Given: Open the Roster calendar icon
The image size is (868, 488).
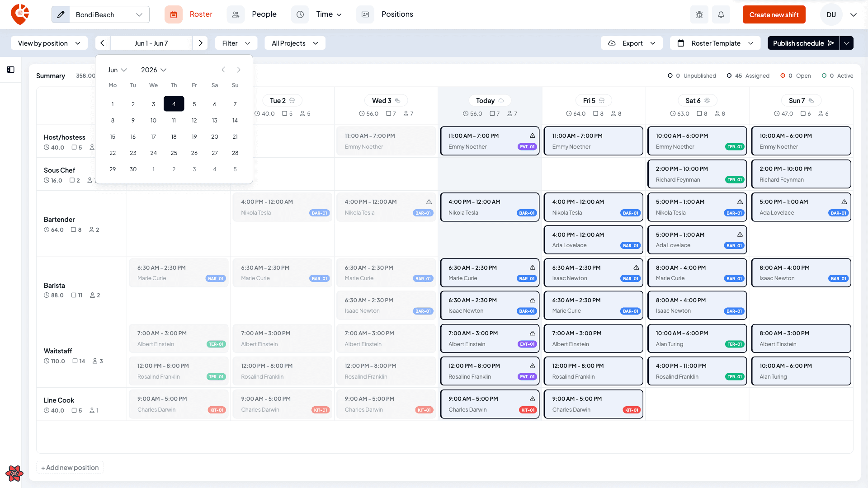Looking at the screenshot, I should tap(174, 14).
